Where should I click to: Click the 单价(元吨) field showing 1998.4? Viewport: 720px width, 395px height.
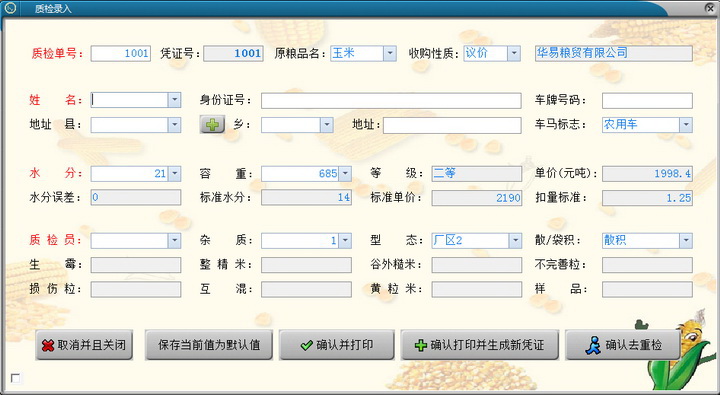pos(647,174)
